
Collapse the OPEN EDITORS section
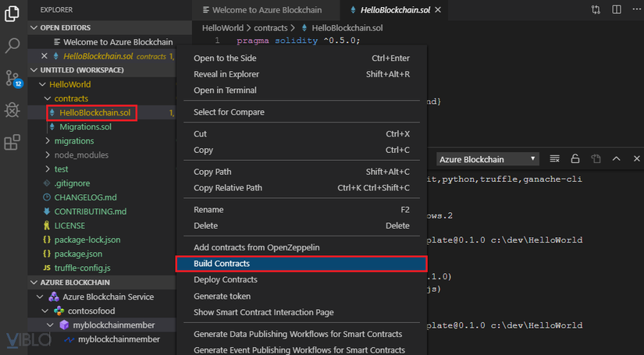pyautogui.click(x=34, y=27)
